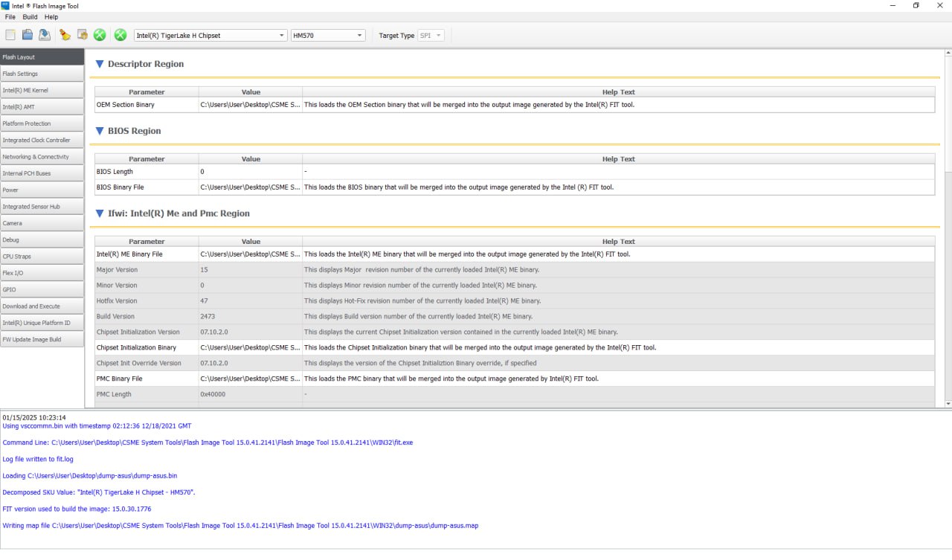Click the OEM Section Binary value field
This screenshot has width=952, height=560.
250,105
